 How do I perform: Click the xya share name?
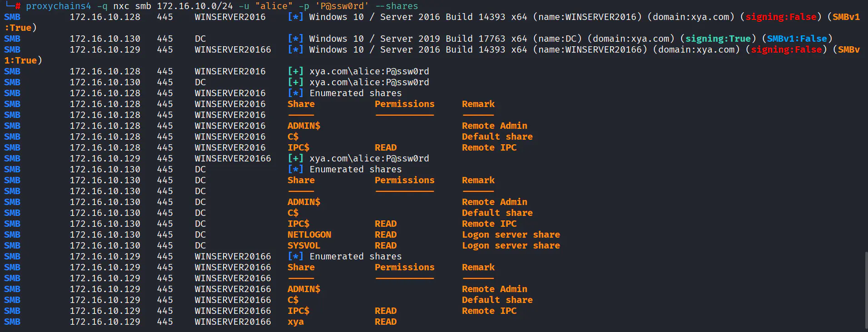pos(295,322)
